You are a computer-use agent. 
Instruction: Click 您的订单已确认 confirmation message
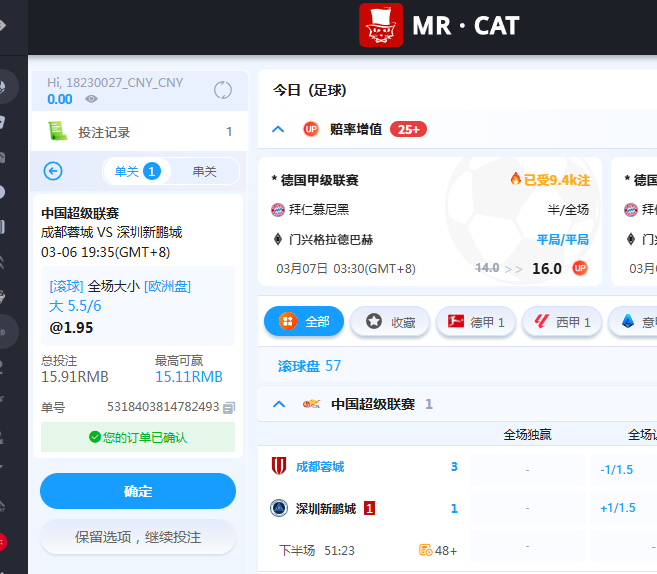coord(138,437)
